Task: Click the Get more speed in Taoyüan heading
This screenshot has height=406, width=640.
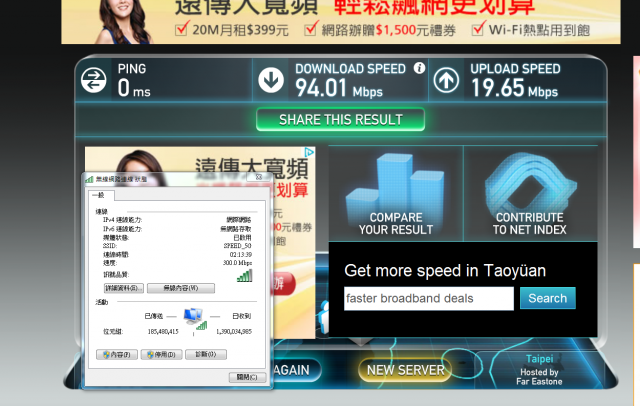Action: point(445,271)
